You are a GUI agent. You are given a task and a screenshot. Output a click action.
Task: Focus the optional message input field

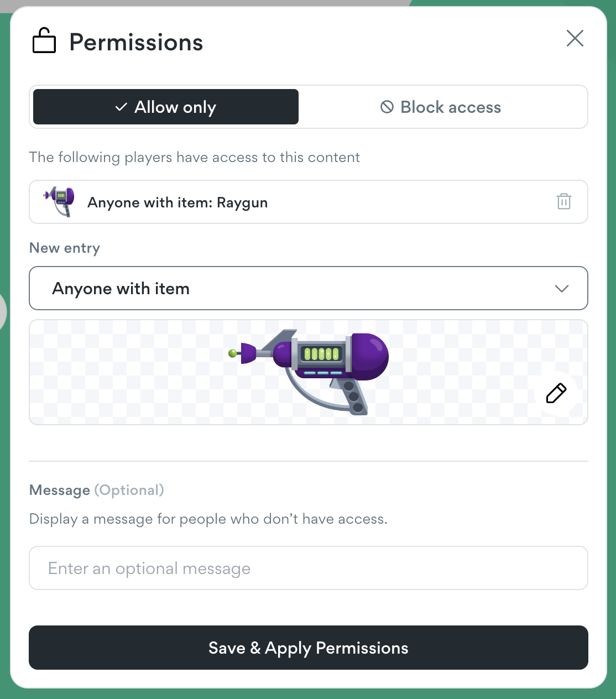tap(308, 568)
